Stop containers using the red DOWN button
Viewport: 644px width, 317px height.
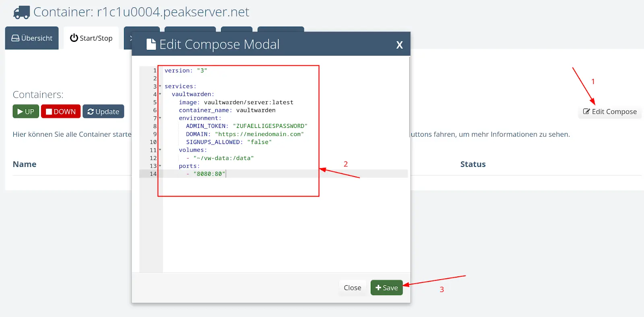click(61, 111)
